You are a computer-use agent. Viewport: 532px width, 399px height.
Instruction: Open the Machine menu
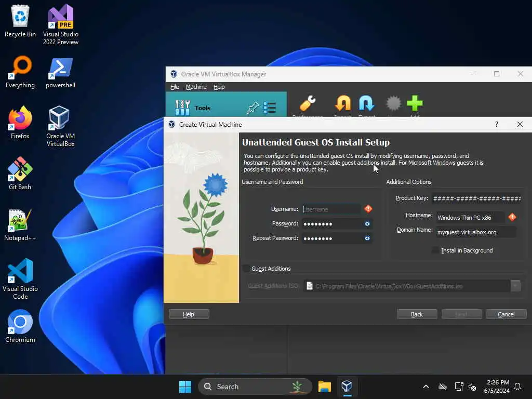tap(196, 87)
